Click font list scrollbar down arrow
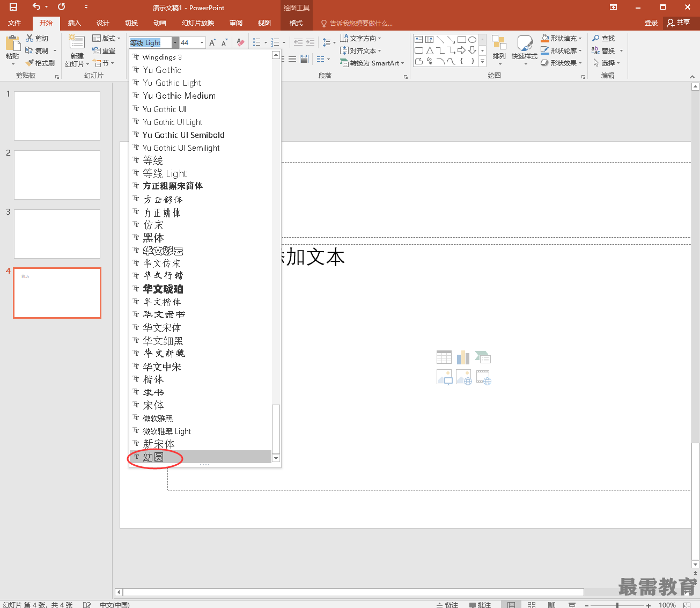Viewport: 700px width, 608px height. (276, 458)
